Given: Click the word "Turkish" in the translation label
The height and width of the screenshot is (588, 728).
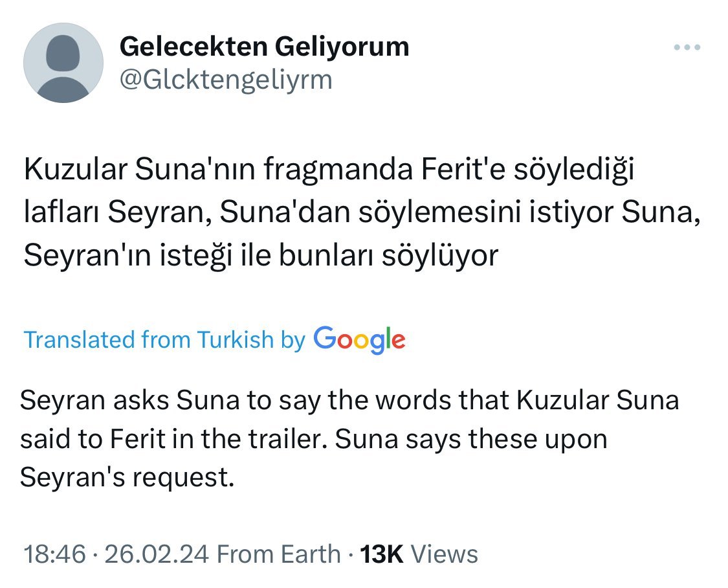Looking at the screenshot, I should click(236, 339).
